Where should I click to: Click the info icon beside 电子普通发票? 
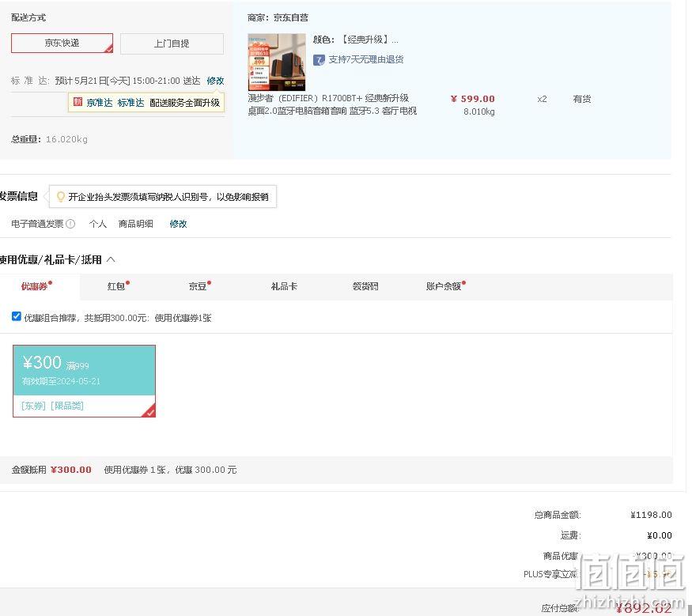70,224
